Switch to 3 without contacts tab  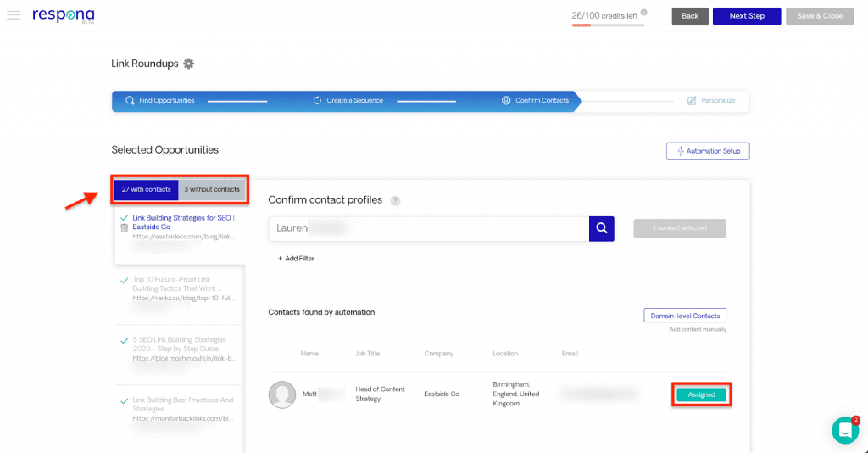click(212, 189)
